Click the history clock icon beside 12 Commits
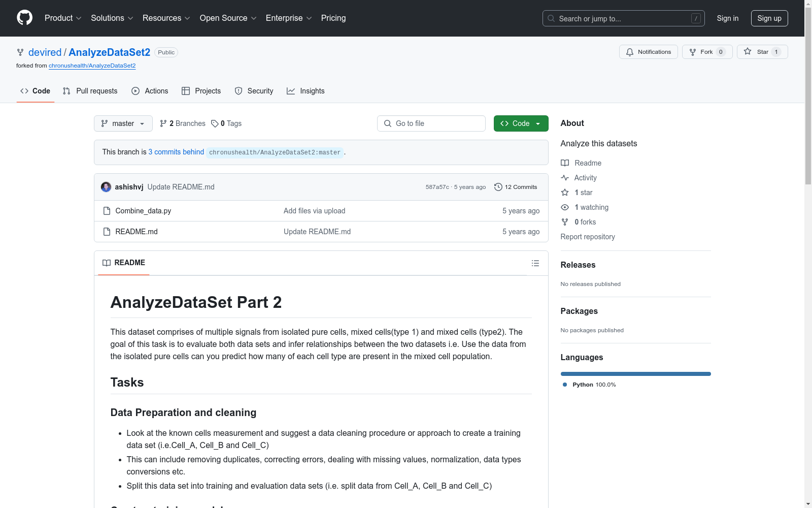 [x=498, y=187]
